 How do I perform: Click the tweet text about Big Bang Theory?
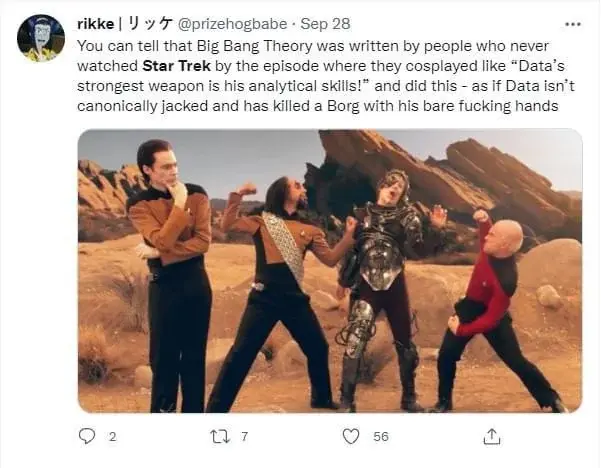point(326,76)
